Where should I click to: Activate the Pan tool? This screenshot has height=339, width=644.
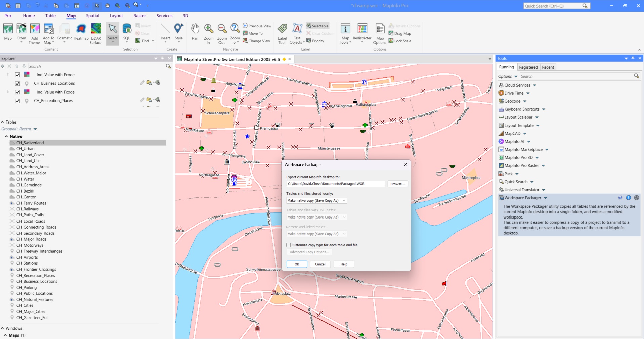(195, 32)
